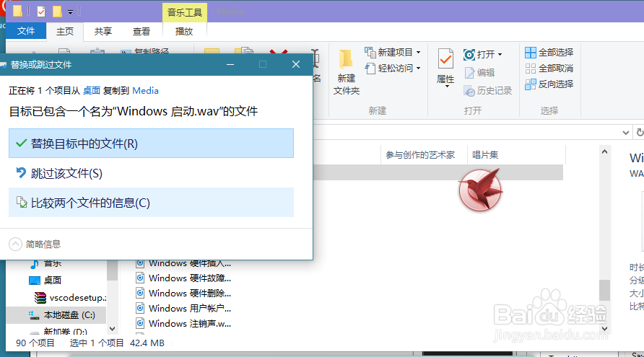Select all items with 全部选择
The height and width of the screenshot is (357, 644).
pos(549,52)
